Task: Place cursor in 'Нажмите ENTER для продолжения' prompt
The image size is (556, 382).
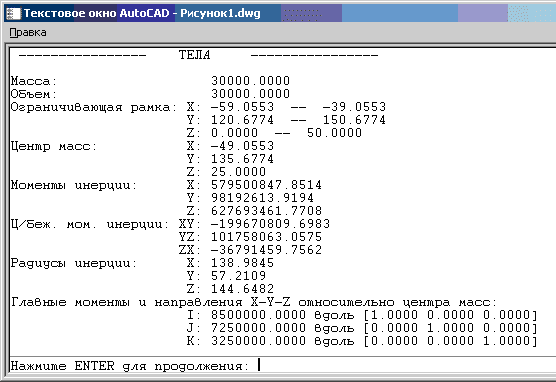Action: click(x=130, y=366)
